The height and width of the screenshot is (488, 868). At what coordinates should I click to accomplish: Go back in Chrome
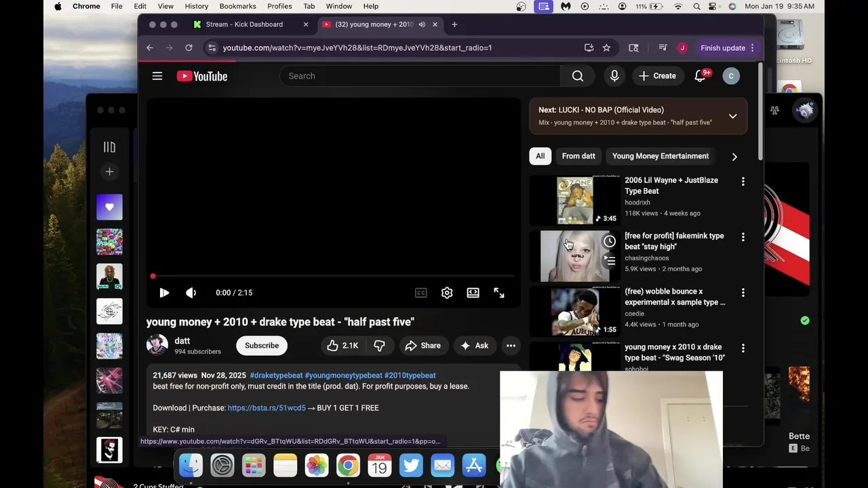click(x=150, y=48)
